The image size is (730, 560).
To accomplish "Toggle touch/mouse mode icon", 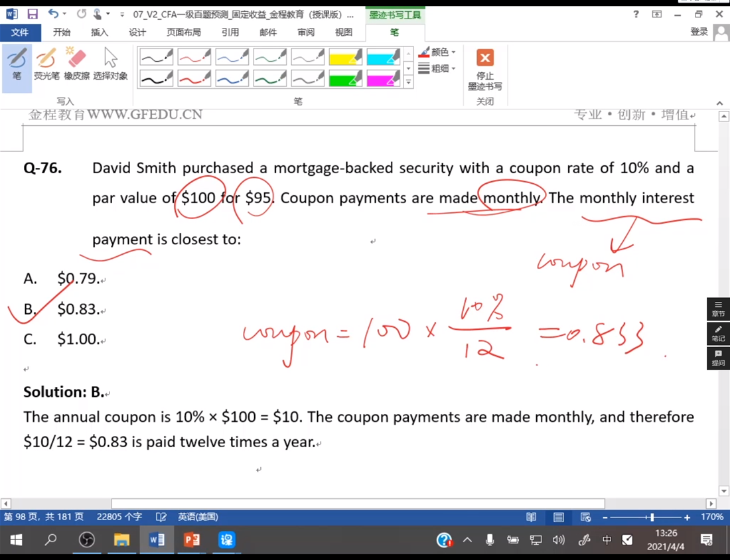I will click(x=98, y=14).
